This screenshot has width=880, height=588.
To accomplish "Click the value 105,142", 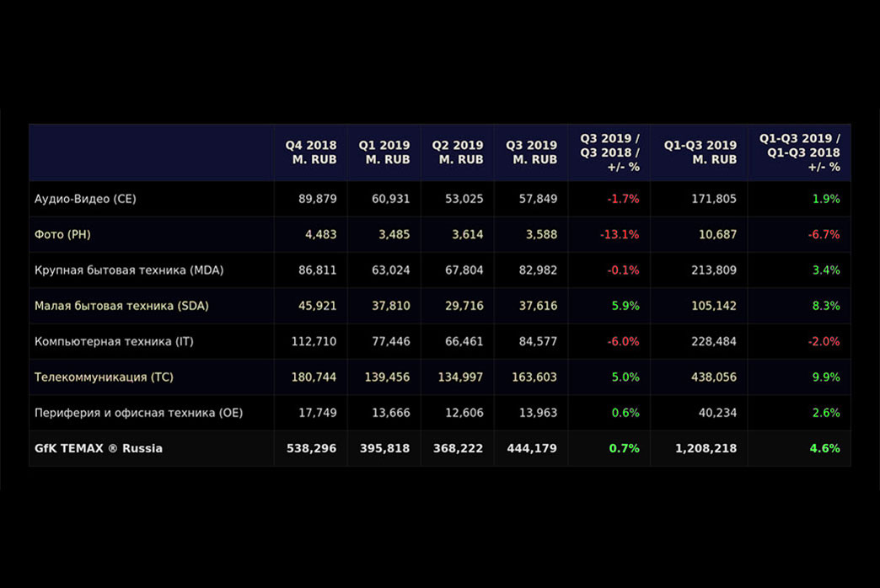I will click(x=714, y=306).
